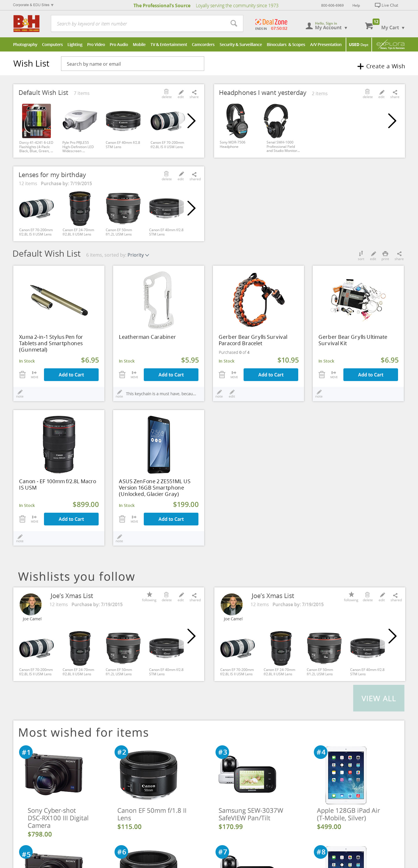Delete the Headphones I want yesterday list
The width and height of the screenshot is (418, 868).
tap(367, 93)
